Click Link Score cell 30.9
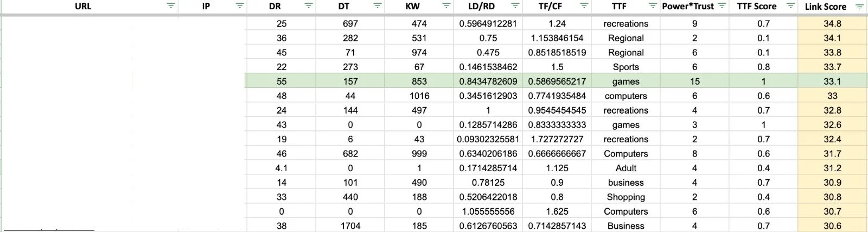The image size is (868, 232). pos(832,183)
